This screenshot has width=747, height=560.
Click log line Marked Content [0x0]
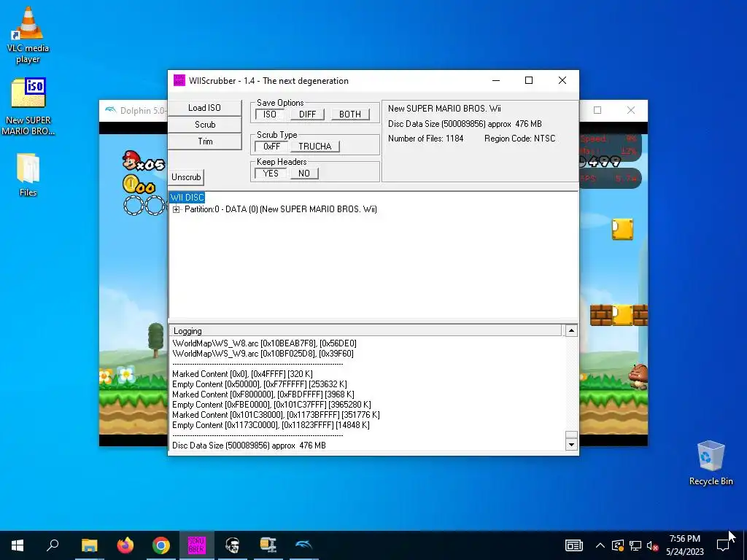click(x=242, y=374)
